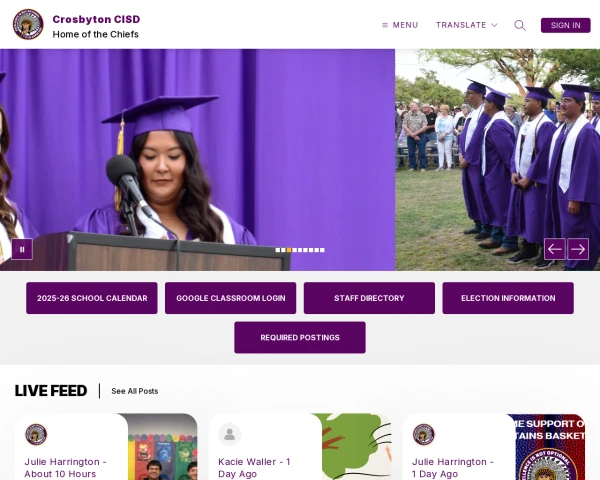
Task: Expand the TRANSLATE dropdown
Action: (466, 25)
